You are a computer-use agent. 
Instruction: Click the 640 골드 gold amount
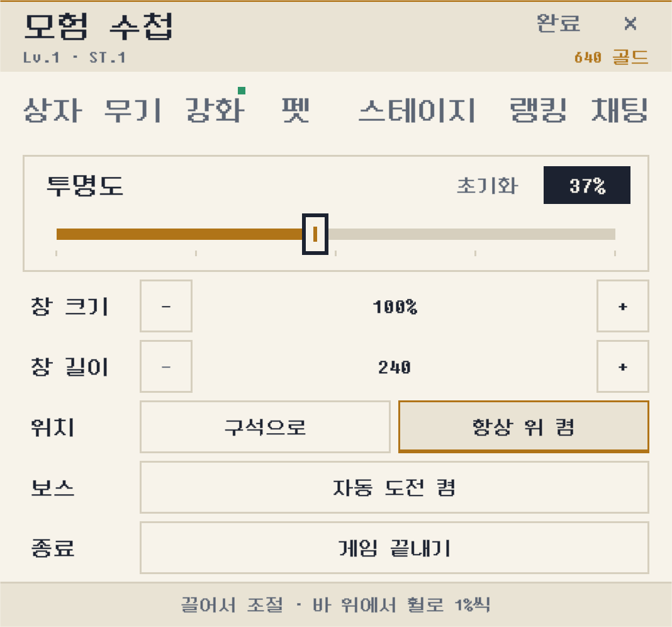point(611,57)
